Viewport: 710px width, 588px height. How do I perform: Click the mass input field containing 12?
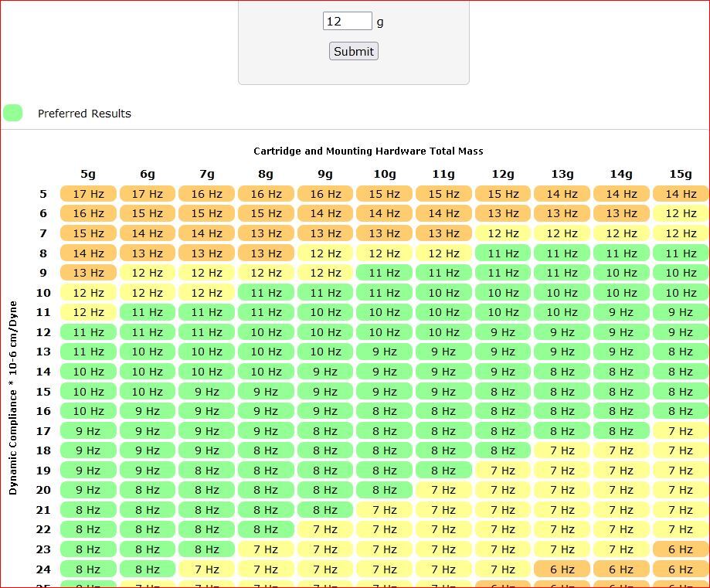pos(348,22)
